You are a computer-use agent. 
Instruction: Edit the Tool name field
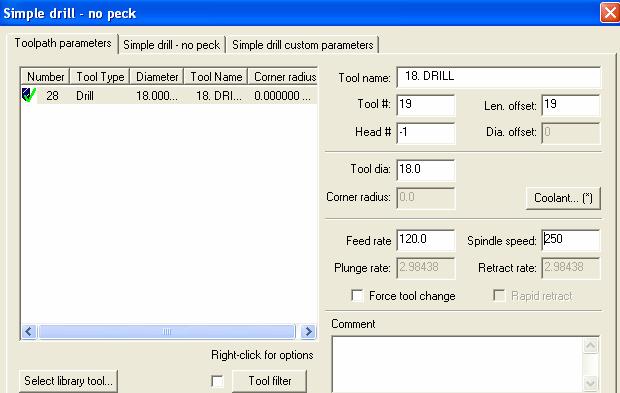click(x=499, y=77)
